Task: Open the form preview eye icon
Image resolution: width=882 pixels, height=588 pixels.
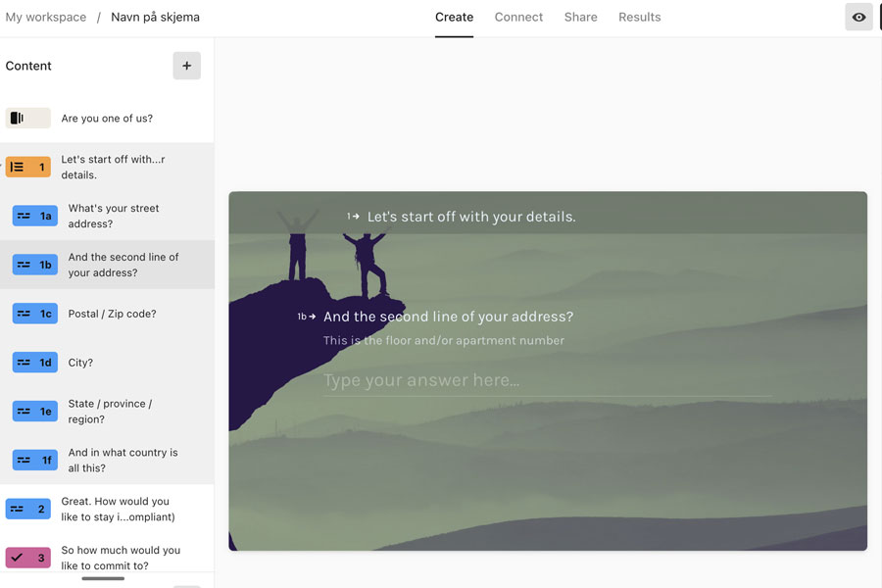Action: 858,17
